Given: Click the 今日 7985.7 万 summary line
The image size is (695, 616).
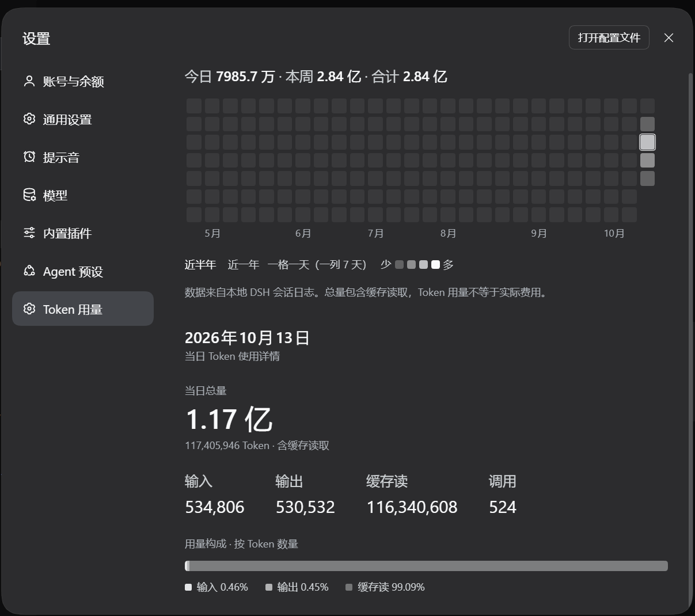Looking at the screenshot, I should pyautogui.click(x=316, y=77).
